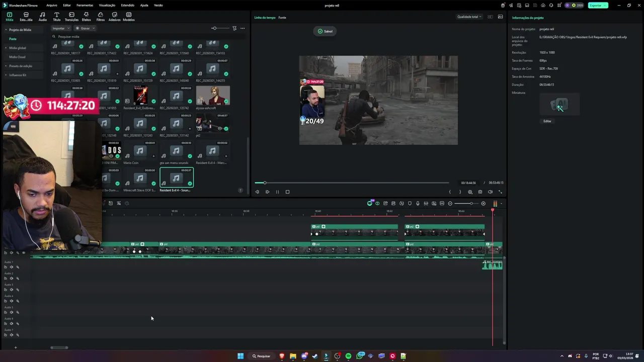The height and width of the screenshot is (362, 644).
Task: Take a snapshot with the camera icon
Action: click(x=480, y=192)
